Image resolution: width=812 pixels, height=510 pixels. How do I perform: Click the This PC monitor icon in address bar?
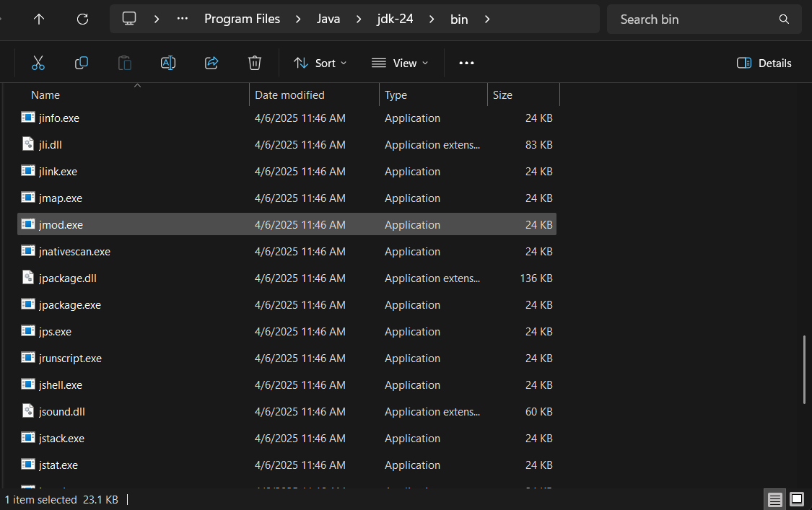click(129, 19)
